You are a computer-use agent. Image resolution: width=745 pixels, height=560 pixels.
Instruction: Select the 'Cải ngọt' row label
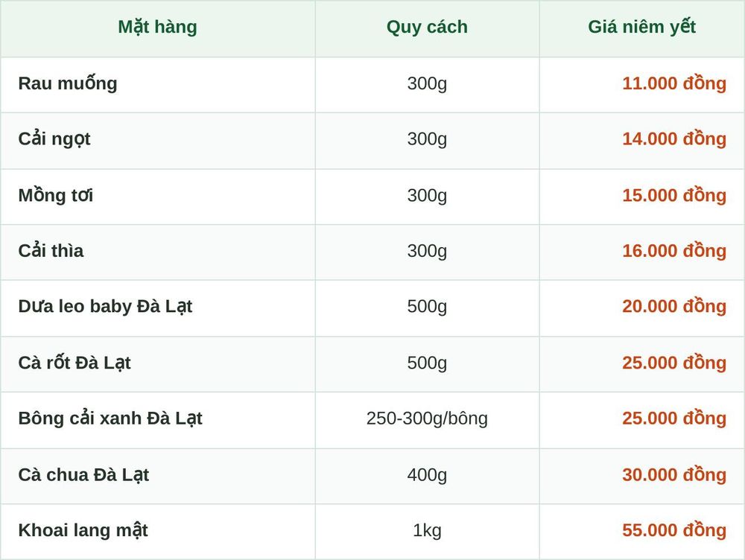pyautogui.click(x=54, y=139)
